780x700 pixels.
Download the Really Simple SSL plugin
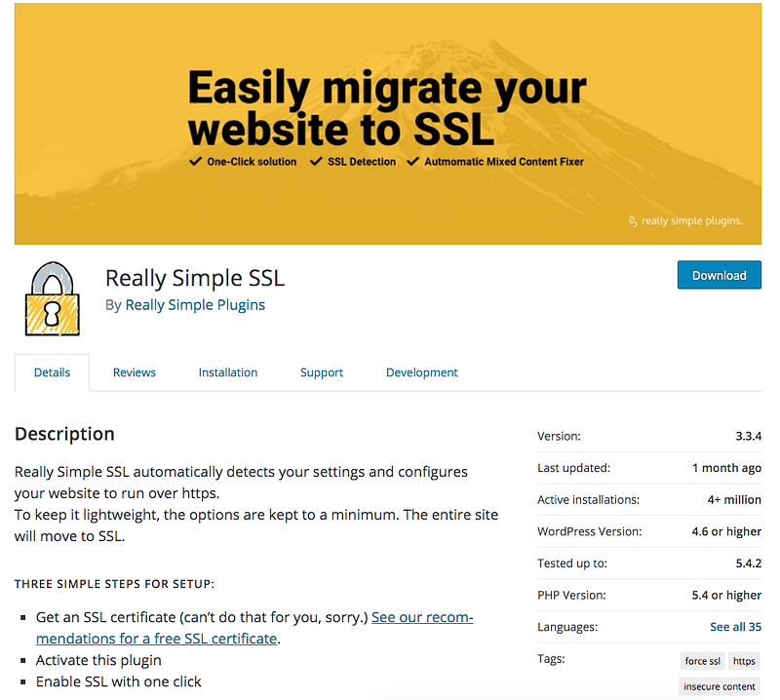click(x=719, y=275)
